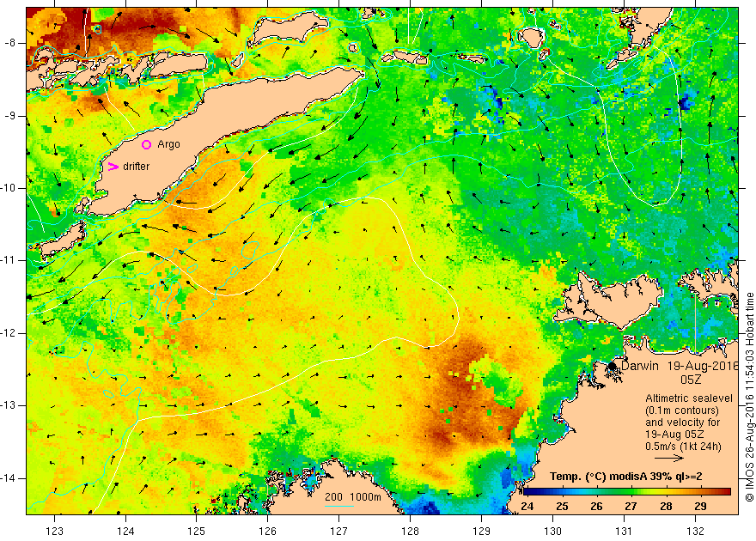This screenshot has height=541, width=756.
Task: Click the "19-Aug-2016" date text
Action: pyautogui.click(x=703, y=366)
